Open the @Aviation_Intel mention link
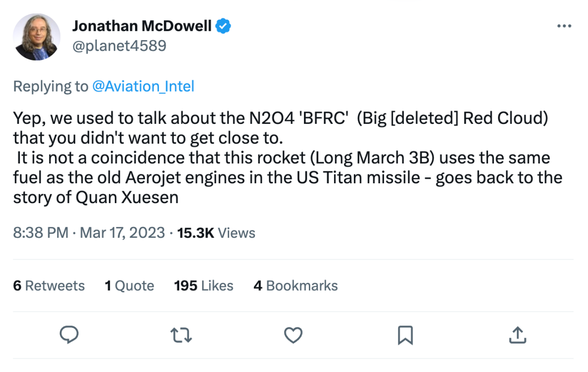Viewport: 588px width, 372px height. (x=143, y=86)
